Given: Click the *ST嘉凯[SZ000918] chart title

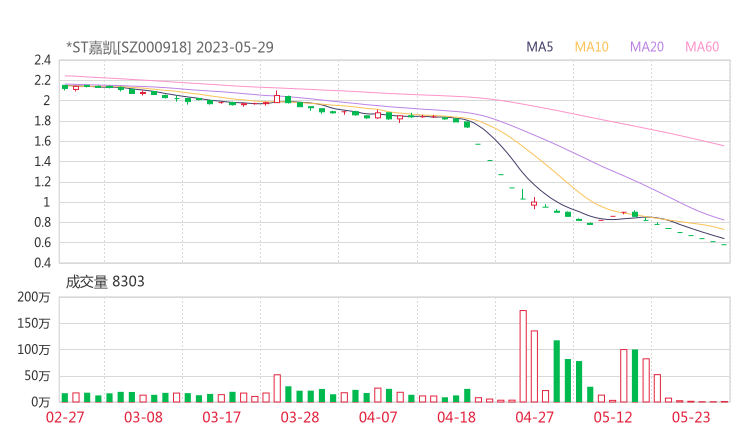Looking at the screenshot, I should [x=170, y=47].
